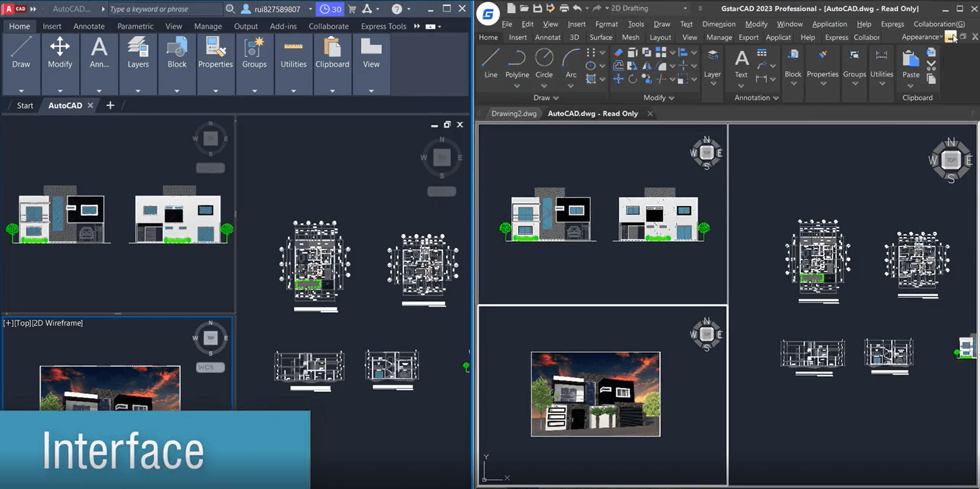980x489 pixels.
Task: Click the Text tool in GstarCAD Annotation panel
Action: pos(741,63)
